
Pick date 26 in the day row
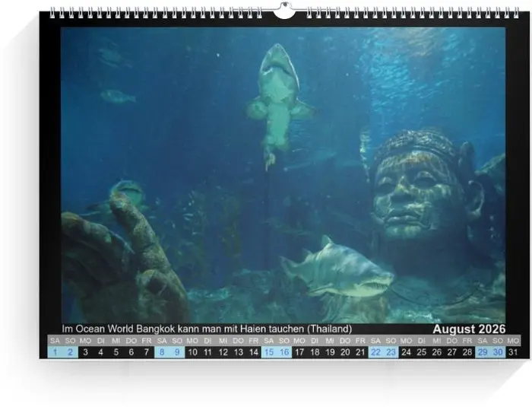[x=437, y=352]
